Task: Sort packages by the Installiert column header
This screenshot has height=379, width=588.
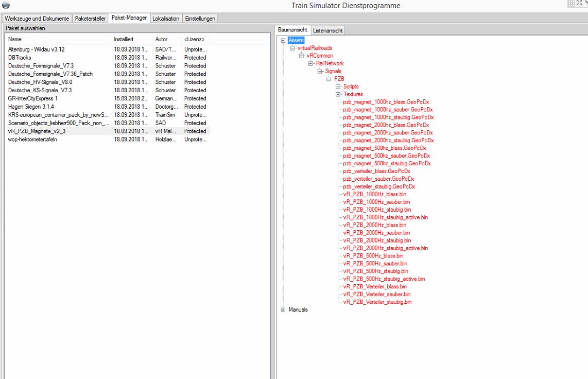Action: pyautogui.click(x=131, y=39)
